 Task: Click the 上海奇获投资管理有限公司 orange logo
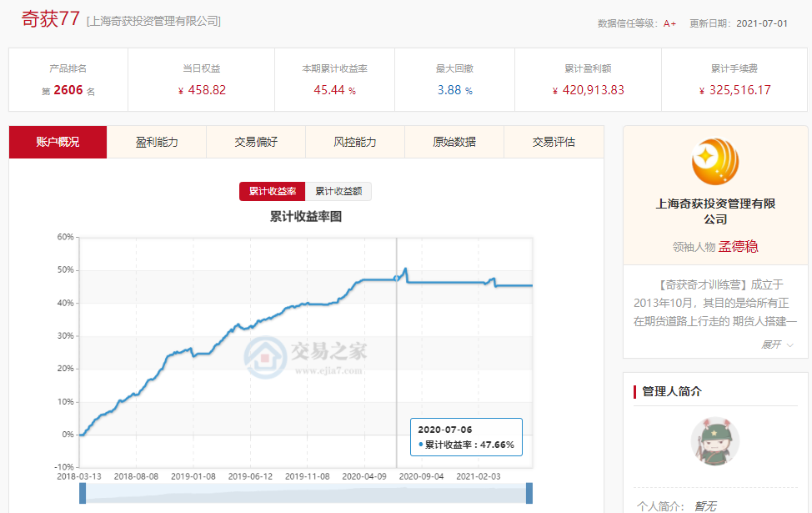(715, 161)
